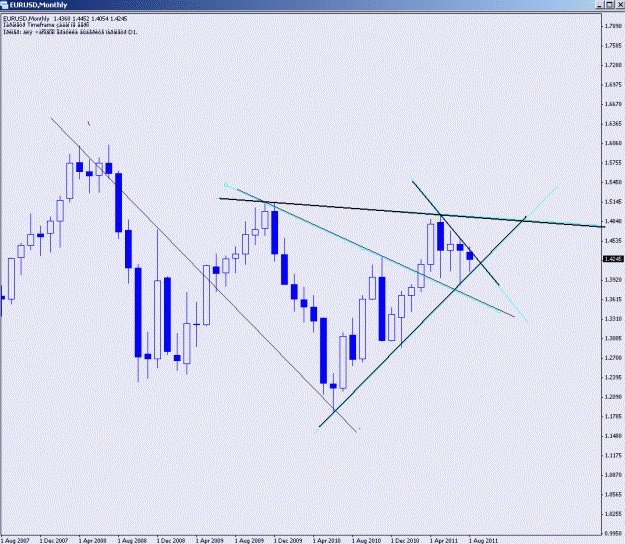
Task: Click the 1.6365 price axis label
Action: point(614,124)
